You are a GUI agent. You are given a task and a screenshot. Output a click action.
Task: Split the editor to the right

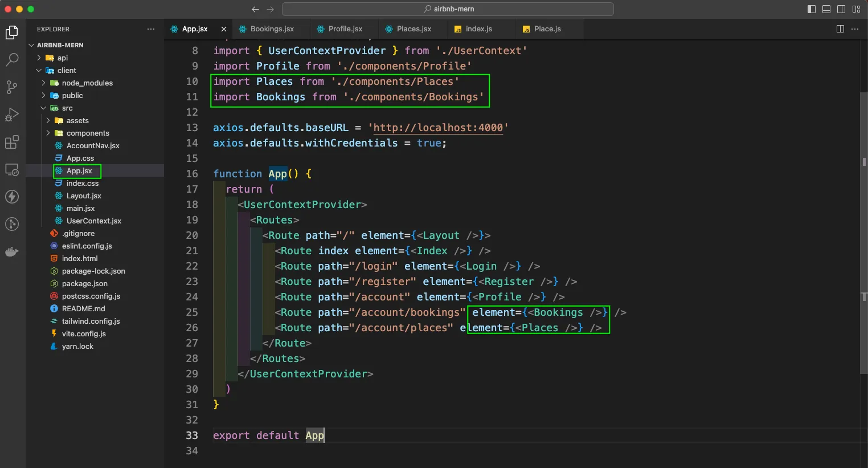[840, 29]
